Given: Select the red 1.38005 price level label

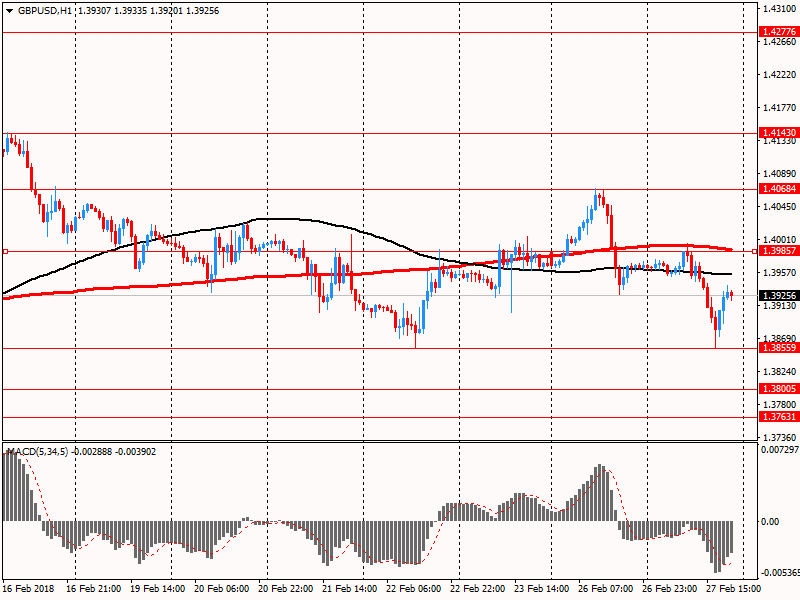Looking at the screenshot, I should (779, 389).
